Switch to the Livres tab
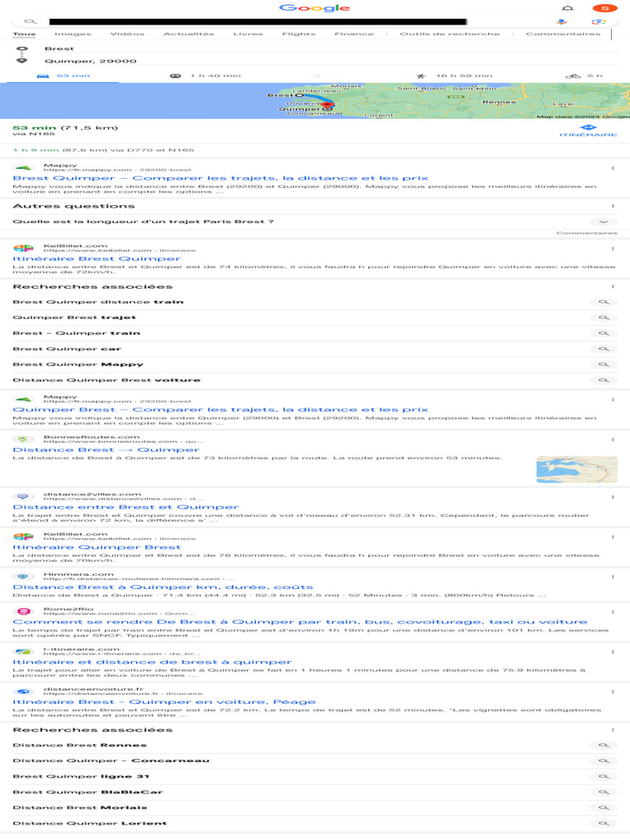Screen dimensions: 630x840 tap(248, 34)
